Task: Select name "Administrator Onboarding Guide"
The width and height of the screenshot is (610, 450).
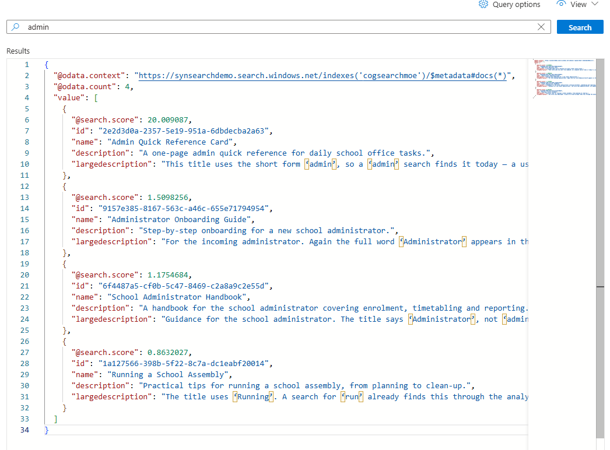Action: pyautogui.click(x=179, y=219)
